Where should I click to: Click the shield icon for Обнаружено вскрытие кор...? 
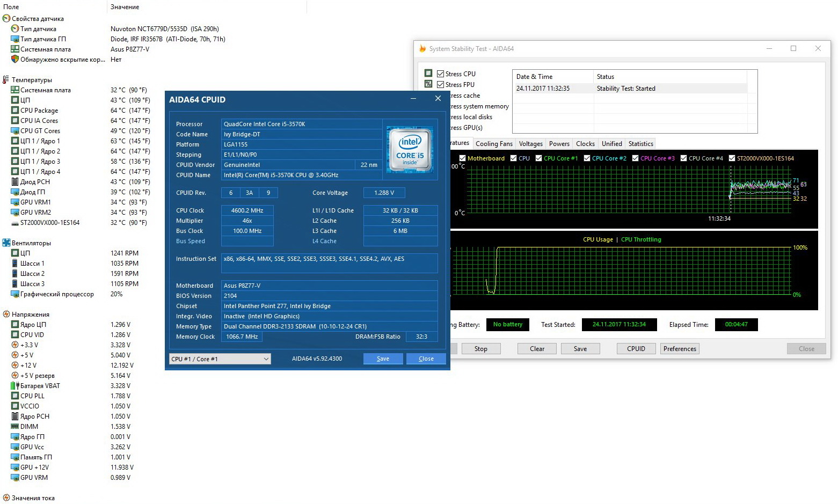tap(15, 59)
